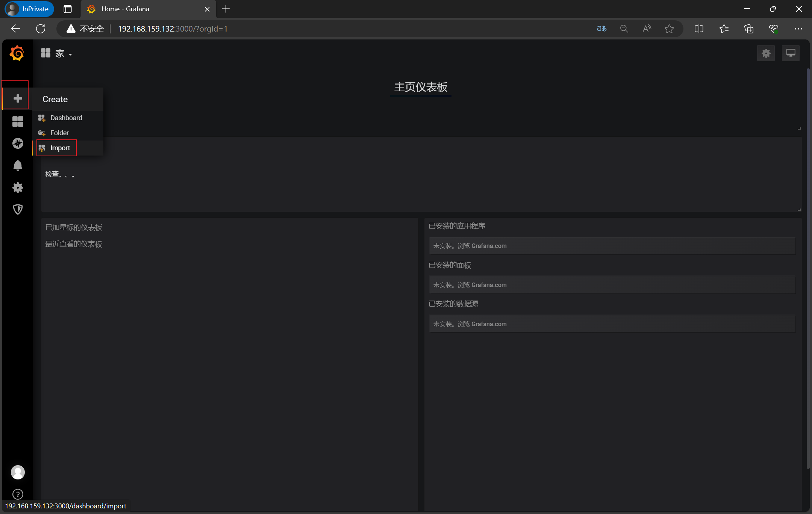Open dashboard settings gear at top right

coord(766,53)
